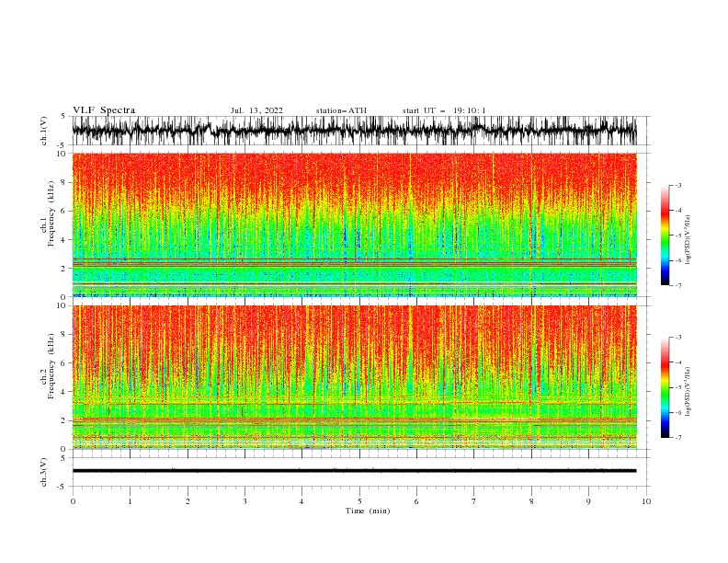This screenshot has width=728, height=563.
Task: Click the 'VLF Spectra' title text
Action: click(104, 110)
